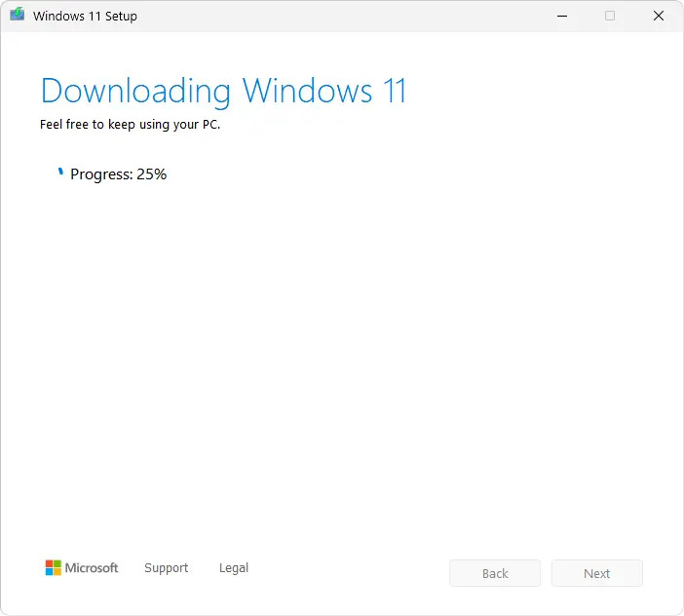Click the Windows 11 Setup title bar icon
This screenshot has width=684, height=616.
pyautogui.click(x=18, y=15)
